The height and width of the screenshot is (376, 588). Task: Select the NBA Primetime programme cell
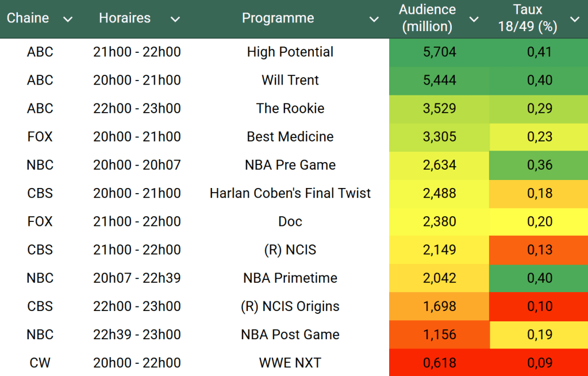(290, 278)
